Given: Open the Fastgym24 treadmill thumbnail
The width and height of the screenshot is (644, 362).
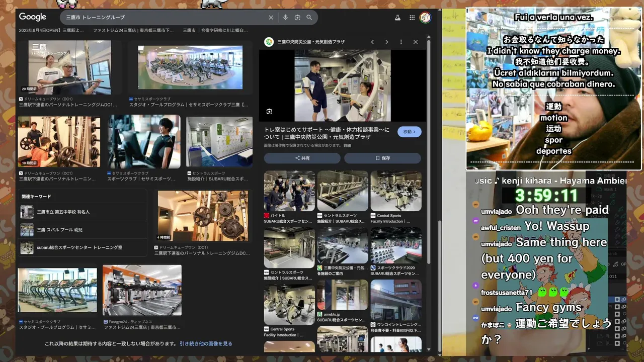Looking at the screenshot, I should [x=142, y=290].
